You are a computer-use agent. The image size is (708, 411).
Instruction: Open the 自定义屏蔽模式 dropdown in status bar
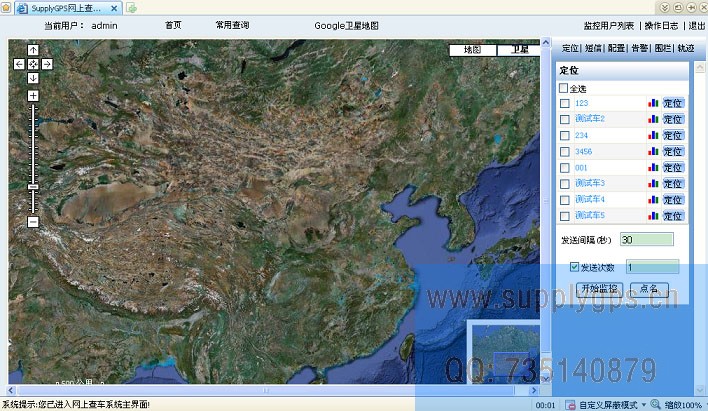(x=643, y=405)
